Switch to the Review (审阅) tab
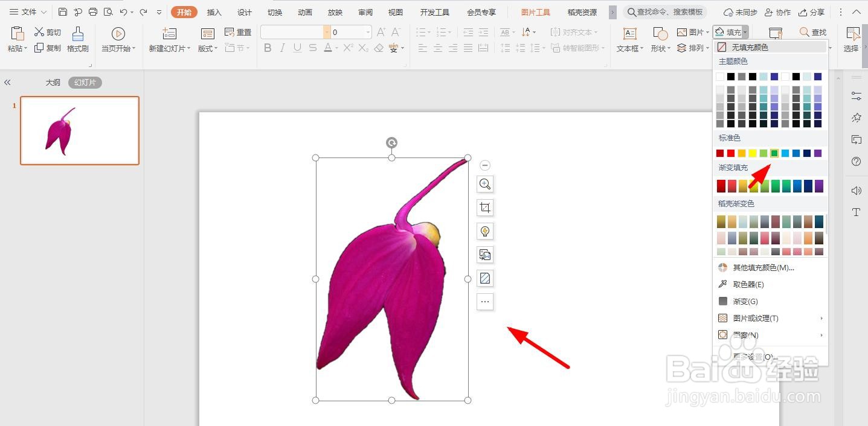Image resolution: width=868 pixels, height=426 pixels. pos(365,12)
